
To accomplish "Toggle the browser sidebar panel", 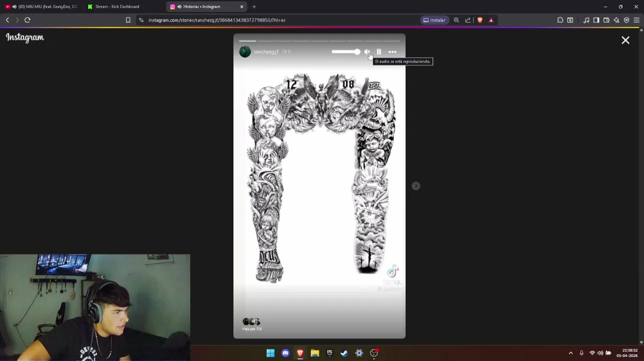I will pos(596,20).
